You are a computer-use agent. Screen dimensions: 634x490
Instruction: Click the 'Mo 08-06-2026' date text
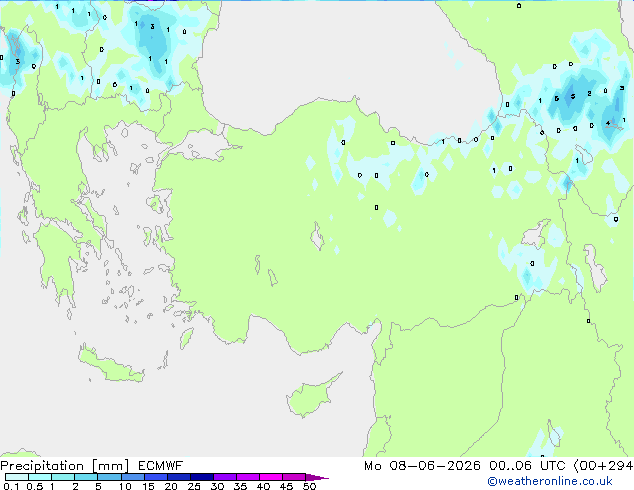coord(422,466)
